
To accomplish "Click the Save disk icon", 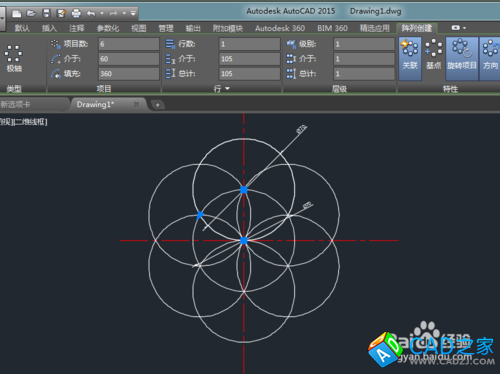I will click(x=46, y=14).
